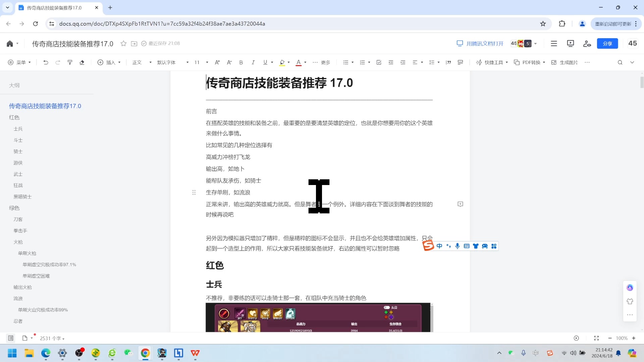Screen dimensions: 644x362
Task: Click the browser tab 传奇商店技能装备推荐17.0
Action: [59, 8]
